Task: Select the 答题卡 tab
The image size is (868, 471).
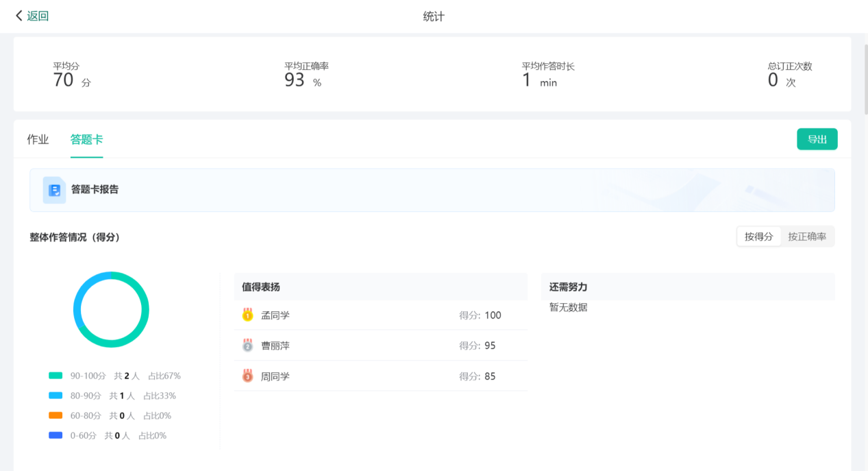Action: point(86,139)
